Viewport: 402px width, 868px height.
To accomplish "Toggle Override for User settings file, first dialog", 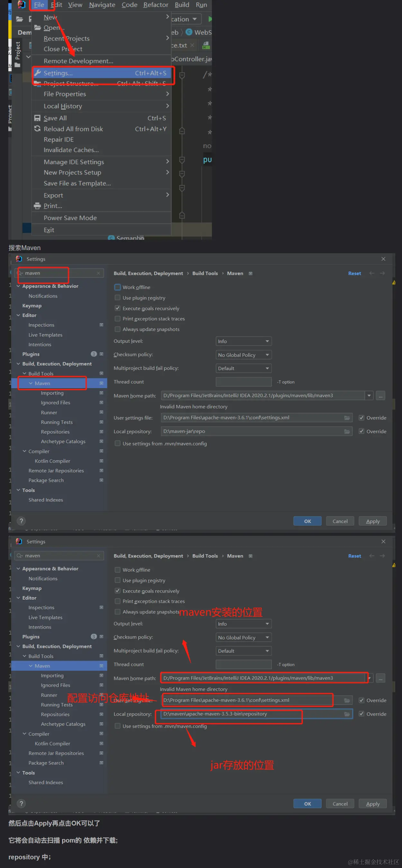I will tap(361, 418).
